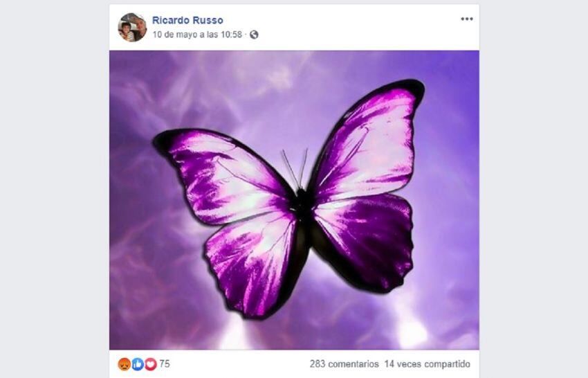This screenshot has width=588, height=378.
Task: Click the bright white glare in photo
Action: (412, 330)
